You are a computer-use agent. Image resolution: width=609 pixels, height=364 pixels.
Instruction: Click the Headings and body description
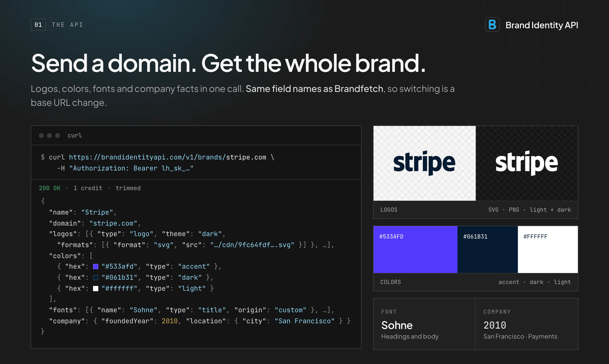click(410, 336)
